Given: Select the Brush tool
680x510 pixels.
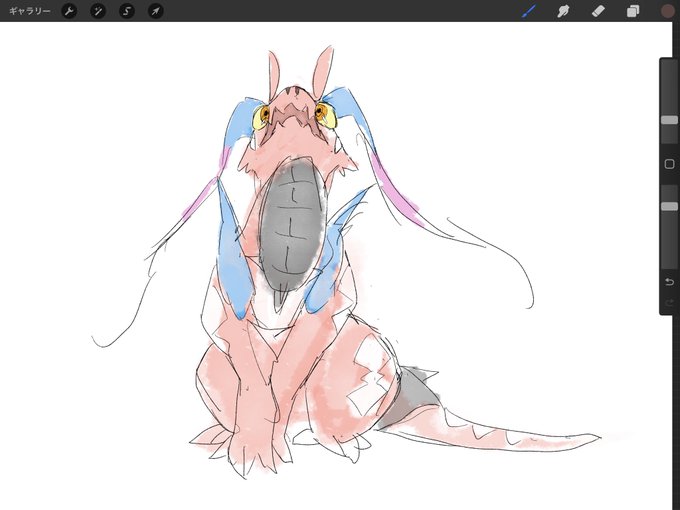Looking at the screenshot, I should (529, 11).
